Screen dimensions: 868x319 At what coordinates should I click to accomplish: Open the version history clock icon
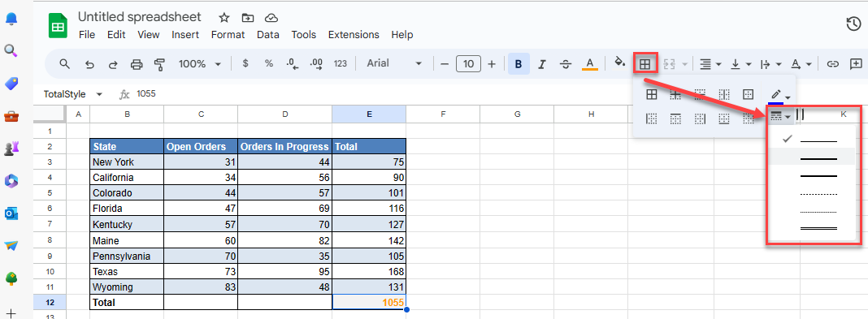tap(853, 24)
